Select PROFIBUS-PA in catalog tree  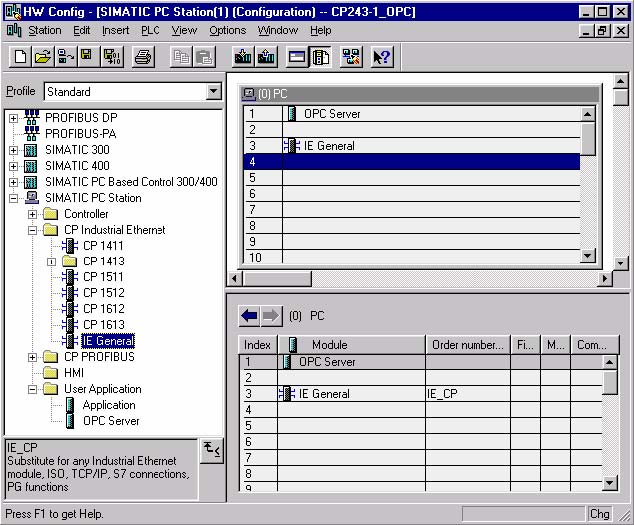pyautogui.click(x=80, y=133)
